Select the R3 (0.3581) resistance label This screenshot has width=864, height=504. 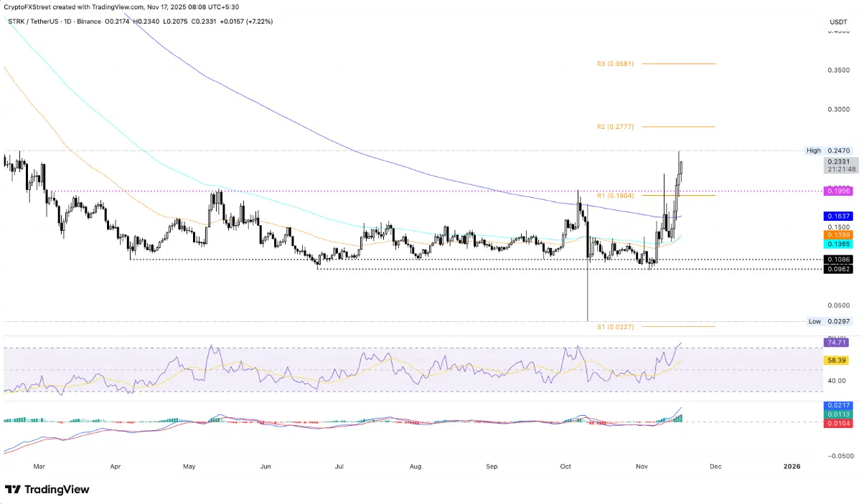tap(615, 64)
